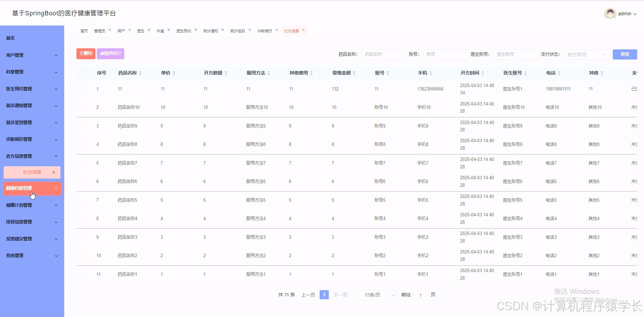Expand the 用户管理 sidebar menu
The width and height of the screenshot is (644, 317).
click(x=32, y=55)
